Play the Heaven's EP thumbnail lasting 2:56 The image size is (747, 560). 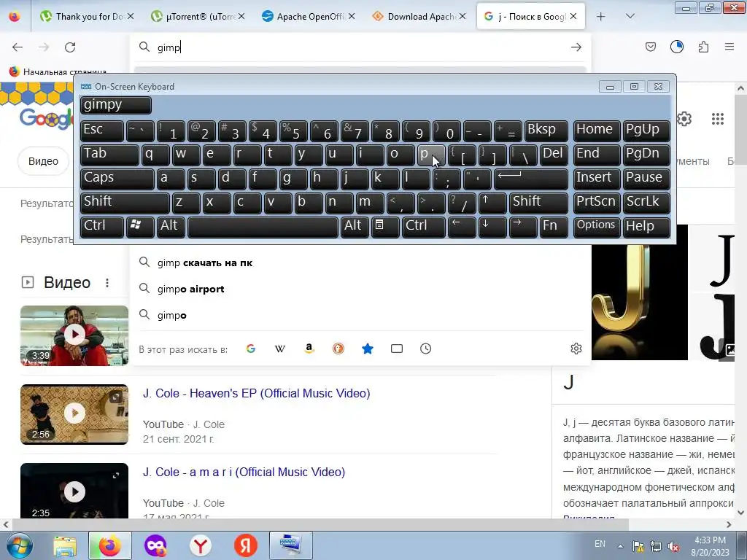click(74, 414)
